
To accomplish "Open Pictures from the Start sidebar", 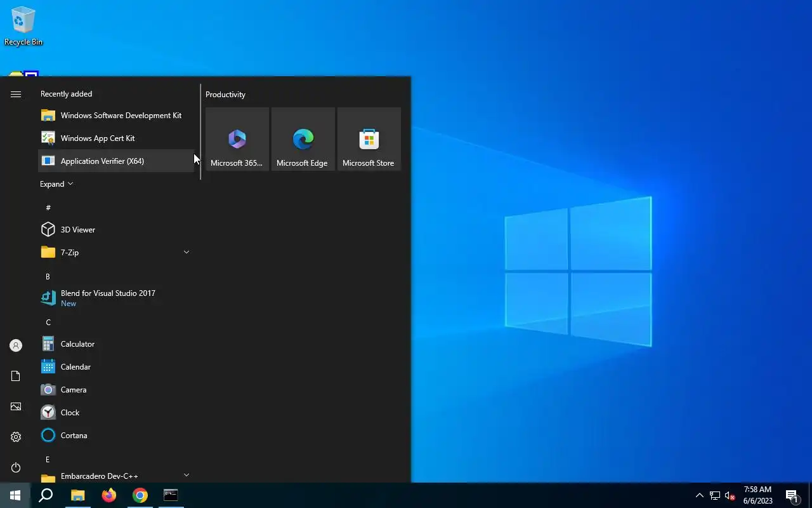I will pyautogui.click(x=16, y=406).
